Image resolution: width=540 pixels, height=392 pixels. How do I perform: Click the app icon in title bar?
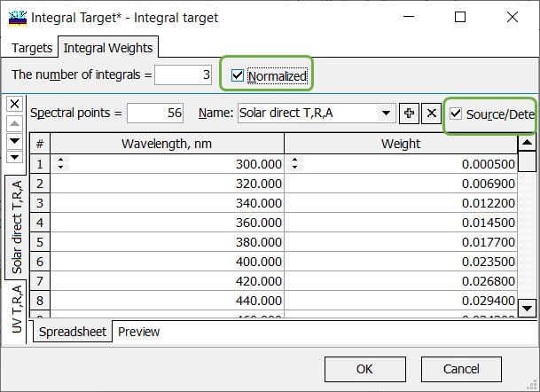point(17,17)
